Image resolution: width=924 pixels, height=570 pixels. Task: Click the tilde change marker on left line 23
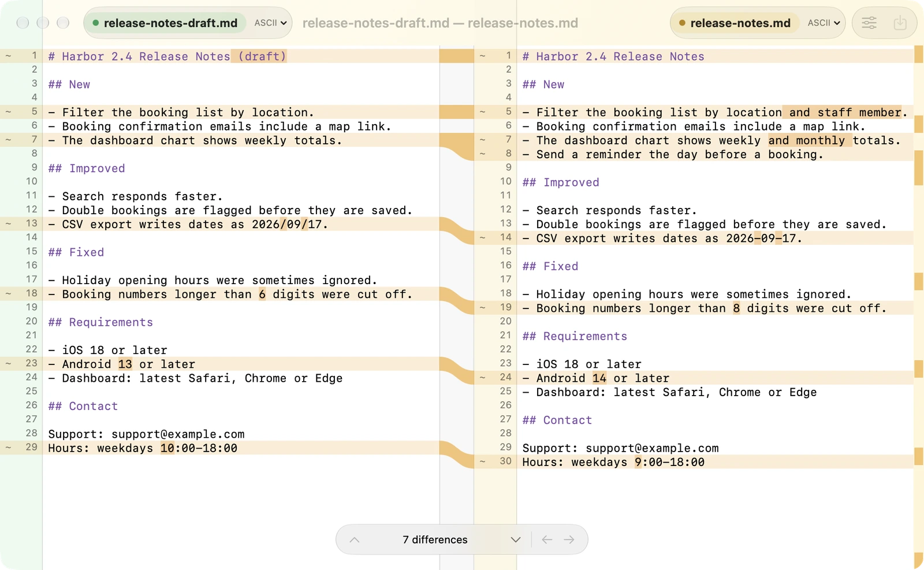click(8, 363)
